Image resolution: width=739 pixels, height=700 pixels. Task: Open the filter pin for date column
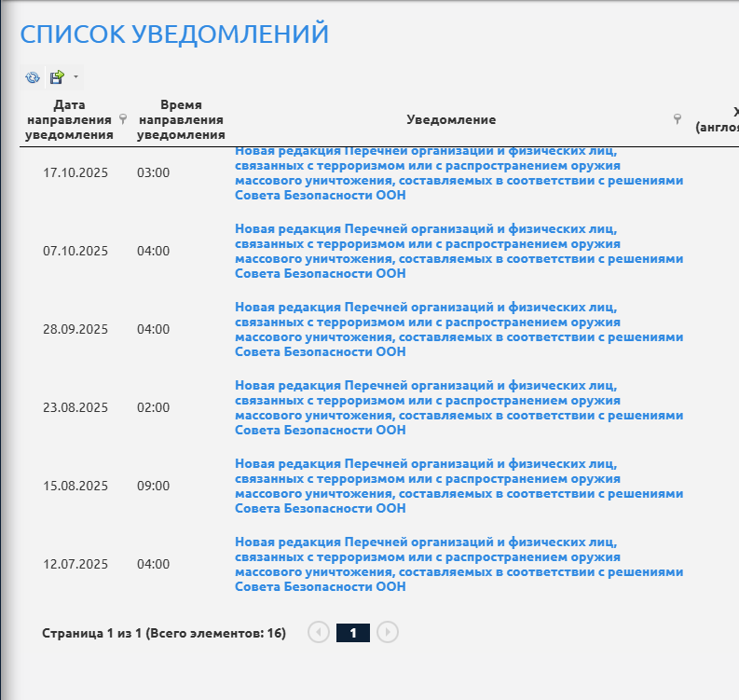click(x=123, y=119)
